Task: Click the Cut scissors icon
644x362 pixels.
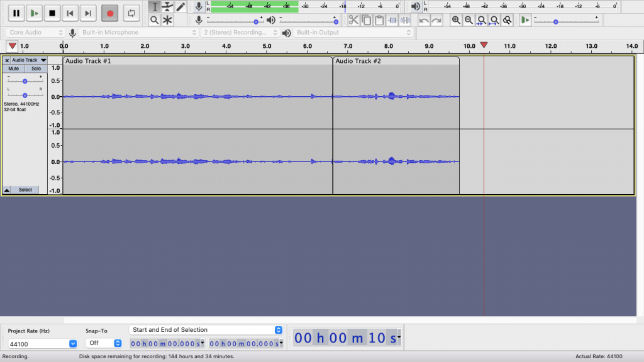Action: coord(353,19)
